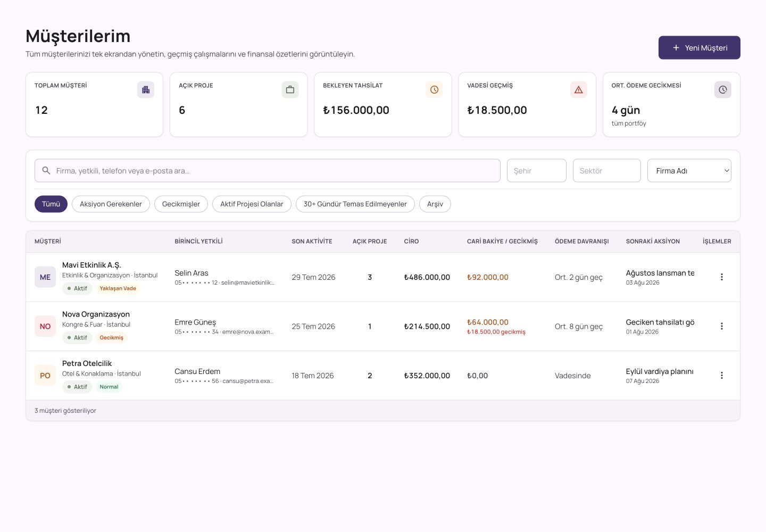Click contact name Cansu Erdem

[x=197, y=371]
